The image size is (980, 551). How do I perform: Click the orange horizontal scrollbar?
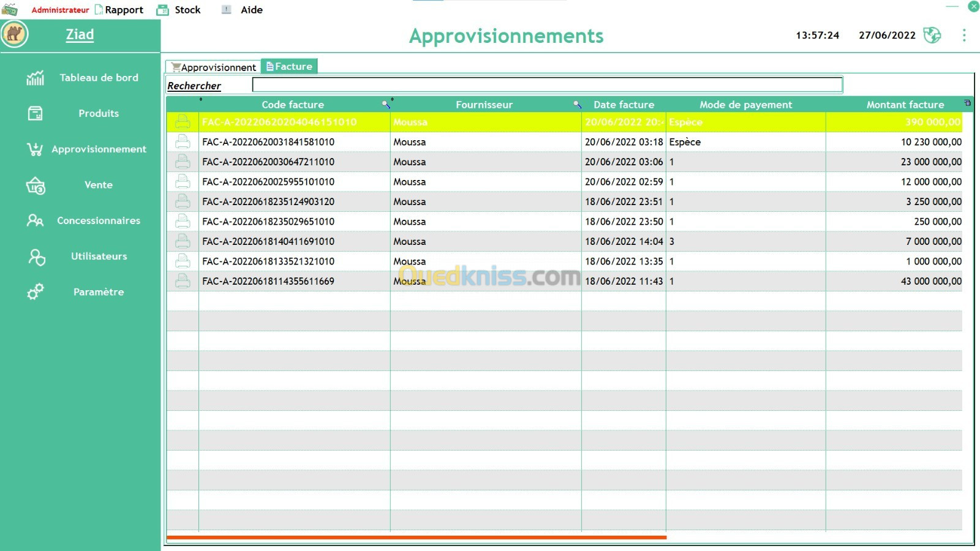tap(417, 538)
